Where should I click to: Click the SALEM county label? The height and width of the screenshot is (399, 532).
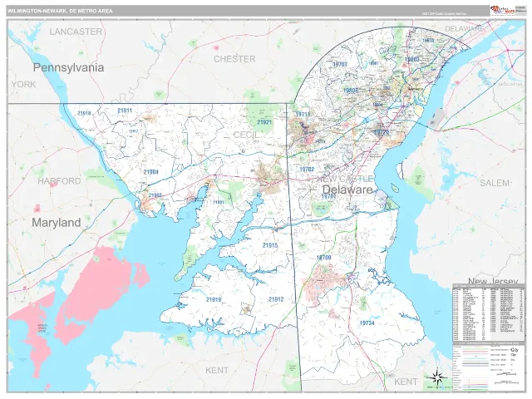(x=495, y=183)
